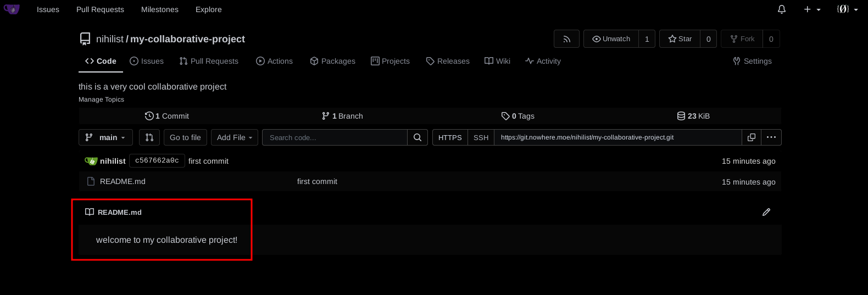Screen dimensions: 868x295
Task: Expand the main branch dropdown
Action: (x=106, y=137)
